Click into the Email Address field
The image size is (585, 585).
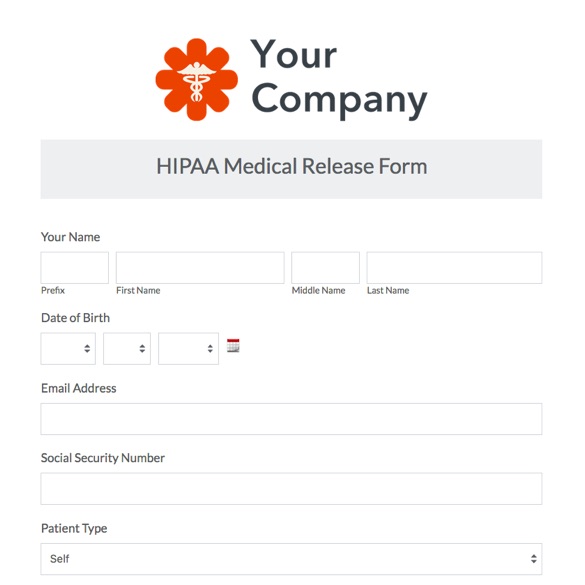tap(291, 419)
